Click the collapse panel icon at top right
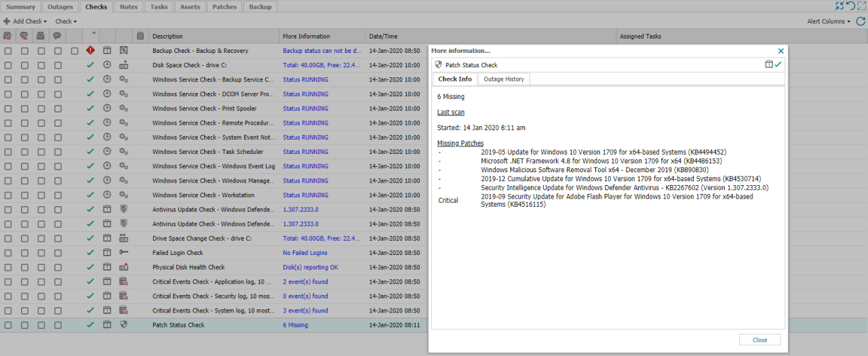Viewport: 868px width, 356px height. click(x=840, y=6)
